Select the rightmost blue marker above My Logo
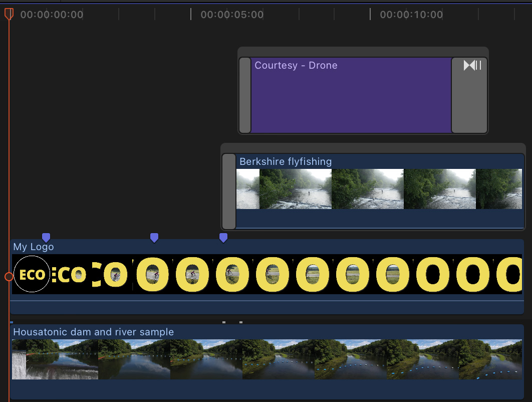532x402 pixels. click(223, 238)
